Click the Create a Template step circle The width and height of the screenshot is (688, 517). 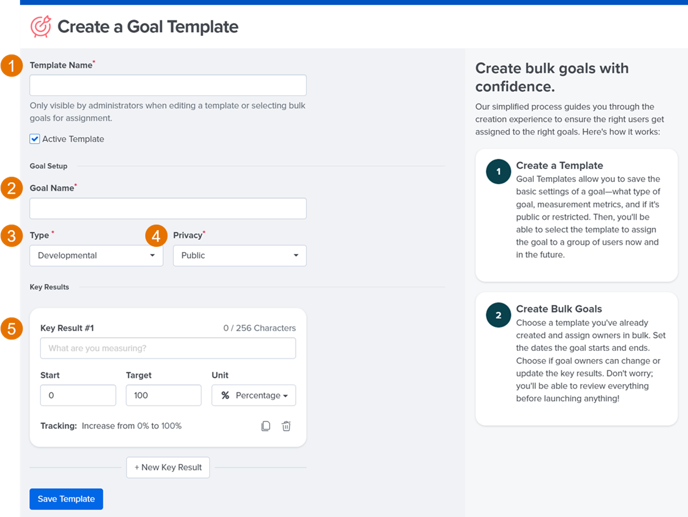click(x=498, y=172)
